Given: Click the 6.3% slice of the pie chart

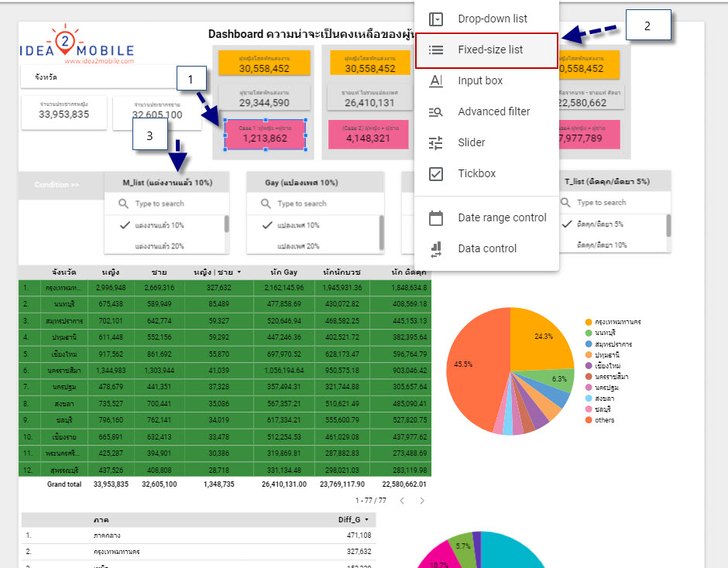Looking at the screenshot, I should pos(557,380).
